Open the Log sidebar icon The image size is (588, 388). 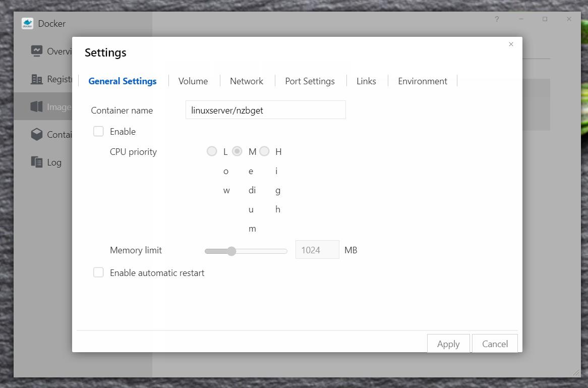(36, 162)
